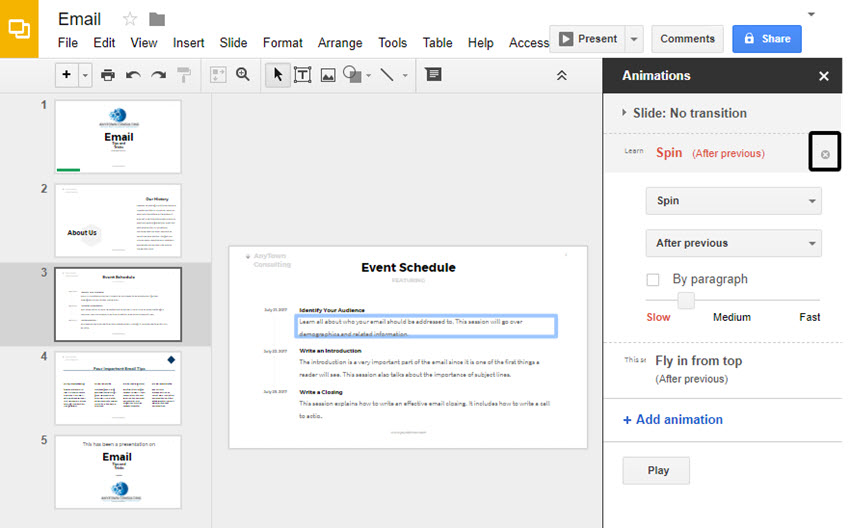Open the Table menu
Screen dimensions: 850x528
[x=437, y=43]
